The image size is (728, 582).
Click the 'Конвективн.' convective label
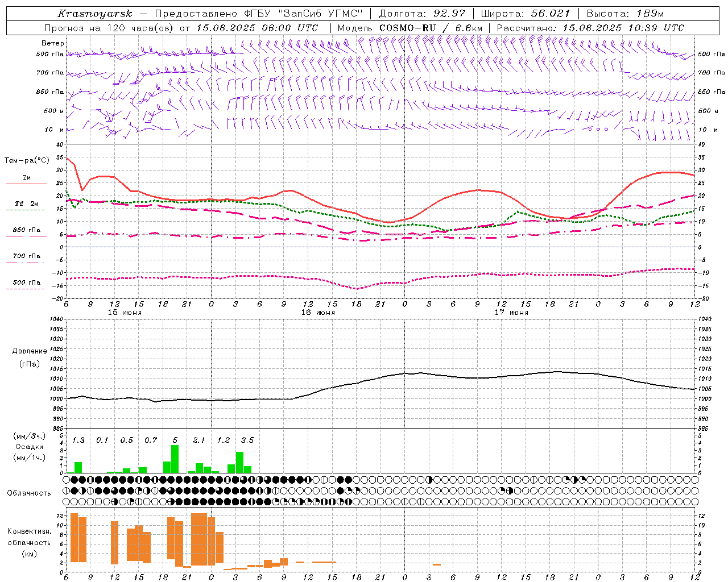click(x=29, y=531)
